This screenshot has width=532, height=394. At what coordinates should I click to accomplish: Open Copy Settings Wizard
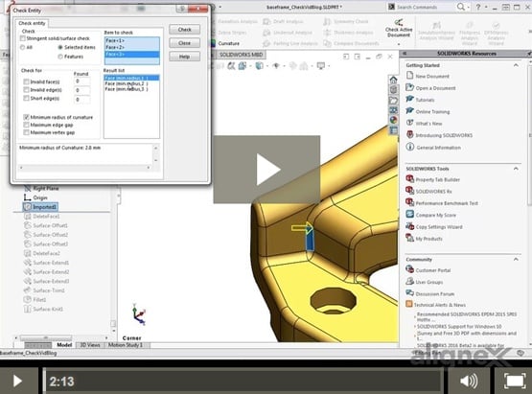coord(434,226)
